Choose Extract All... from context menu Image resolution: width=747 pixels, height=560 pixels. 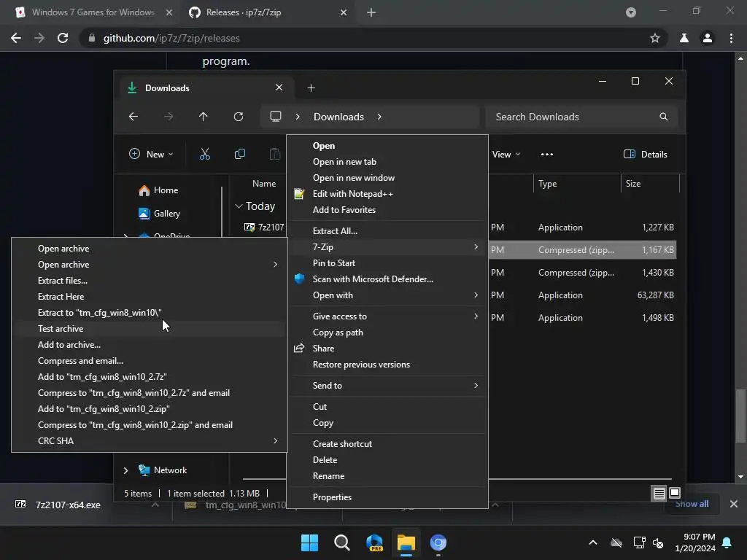pos(335,231)
